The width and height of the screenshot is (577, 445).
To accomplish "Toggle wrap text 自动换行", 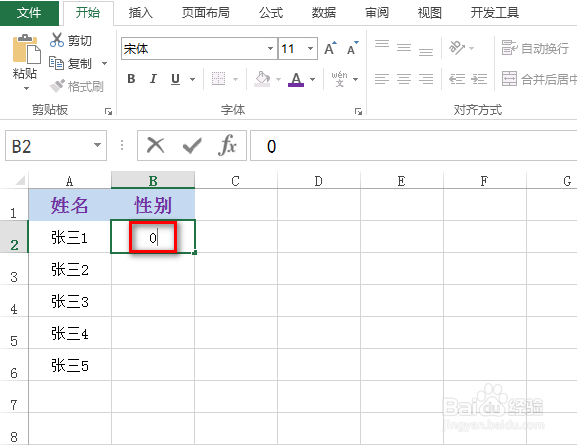I will tap(536, 48).
